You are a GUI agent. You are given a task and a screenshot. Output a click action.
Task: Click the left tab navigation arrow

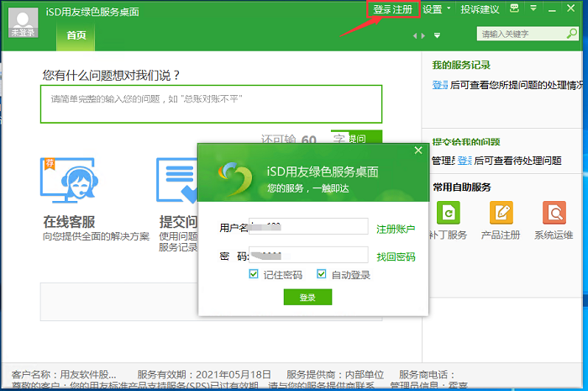click(x=415, y=35)
